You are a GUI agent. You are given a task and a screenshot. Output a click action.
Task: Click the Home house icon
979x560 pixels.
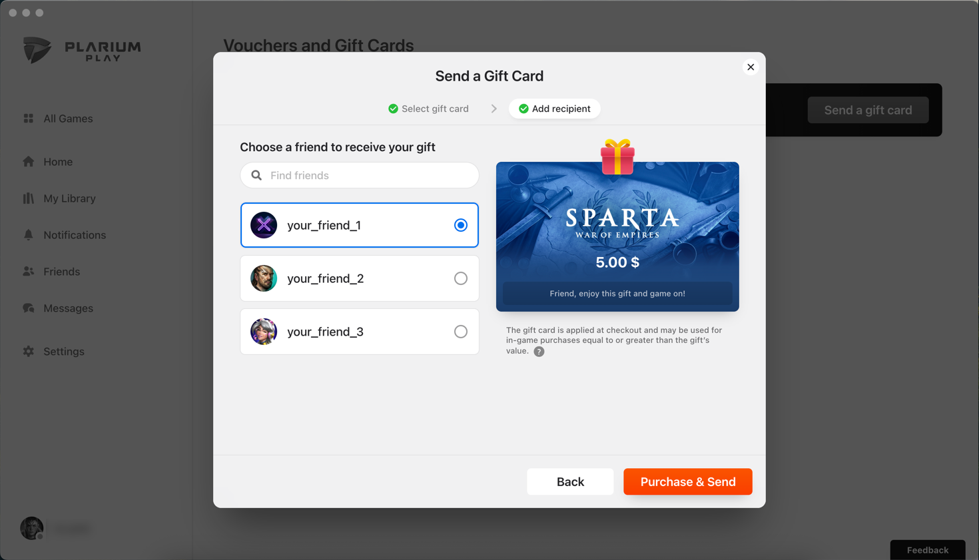pos(29,162)
